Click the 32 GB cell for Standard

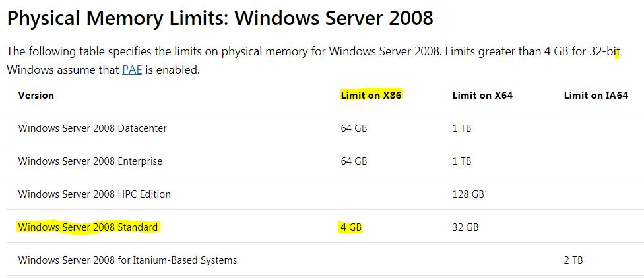[465, 227]
